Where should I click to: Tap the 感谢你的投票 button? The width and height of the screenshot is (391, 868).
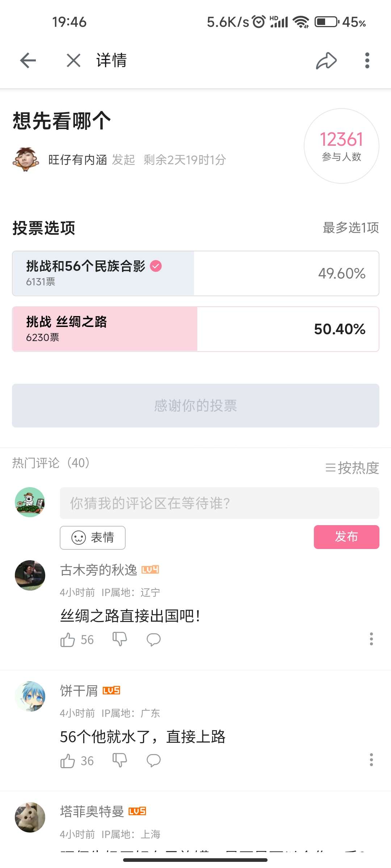(x=195, y=405)
